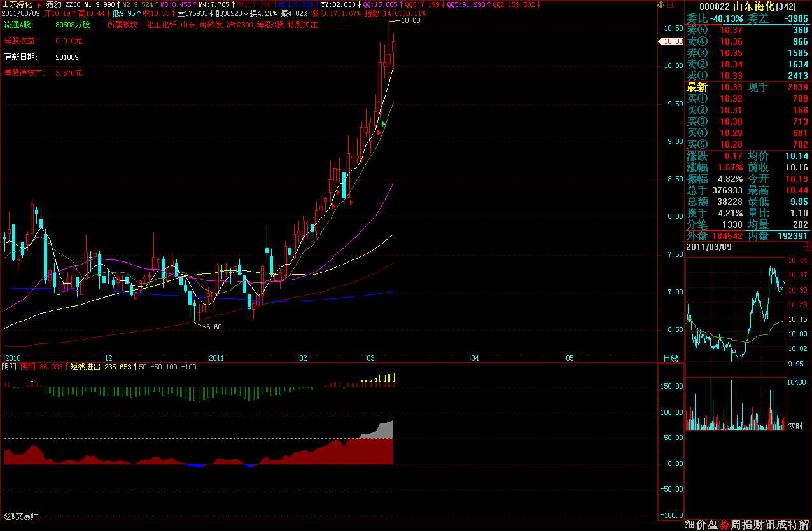The image size is (812, 531).
Task: Open the 盘 tab at bottom right
Action: pos(713,525)
